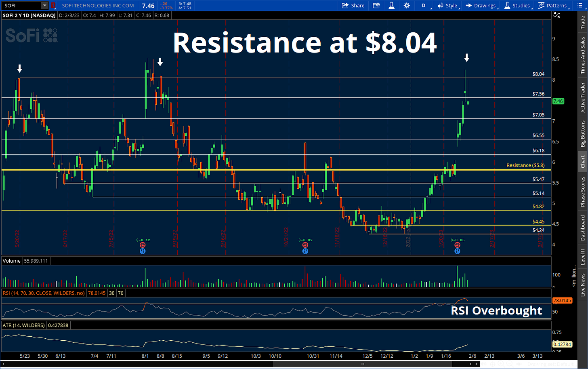
Task: Click the 8/1 date on time axis
Action: 145,356
